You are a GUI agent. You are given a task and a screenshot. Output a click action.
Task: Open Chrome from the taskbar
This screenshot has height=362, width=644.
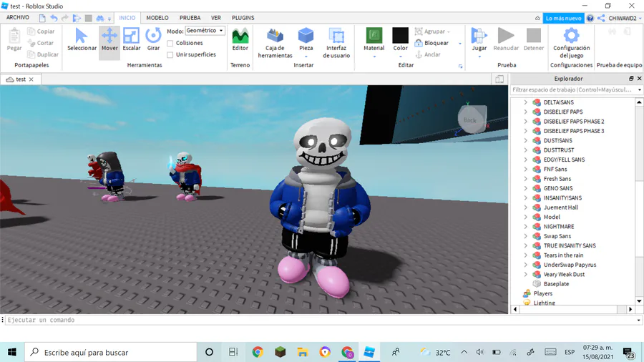click(x=258, y=352)
